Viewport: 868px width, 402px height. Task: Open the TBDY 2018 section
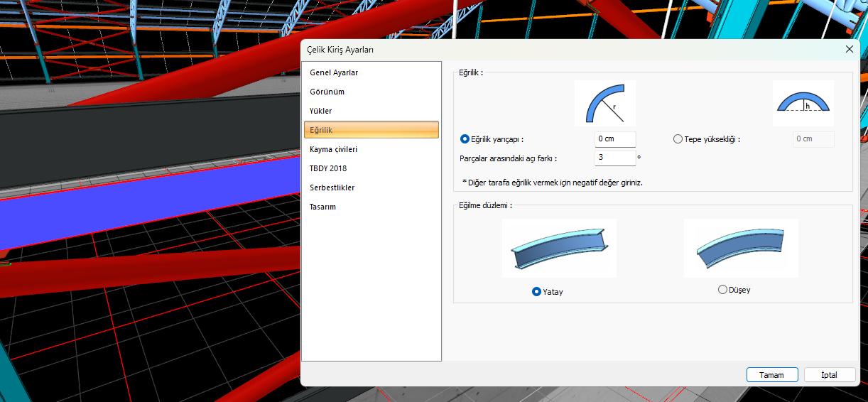(328, 168)
